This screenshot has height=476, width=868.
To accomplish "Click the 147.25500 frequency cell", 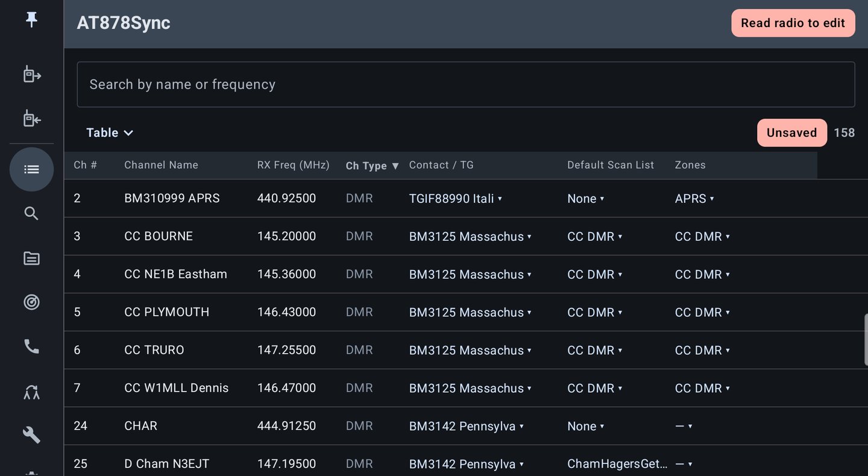I will pyautogui.click(x=286, y=351).
